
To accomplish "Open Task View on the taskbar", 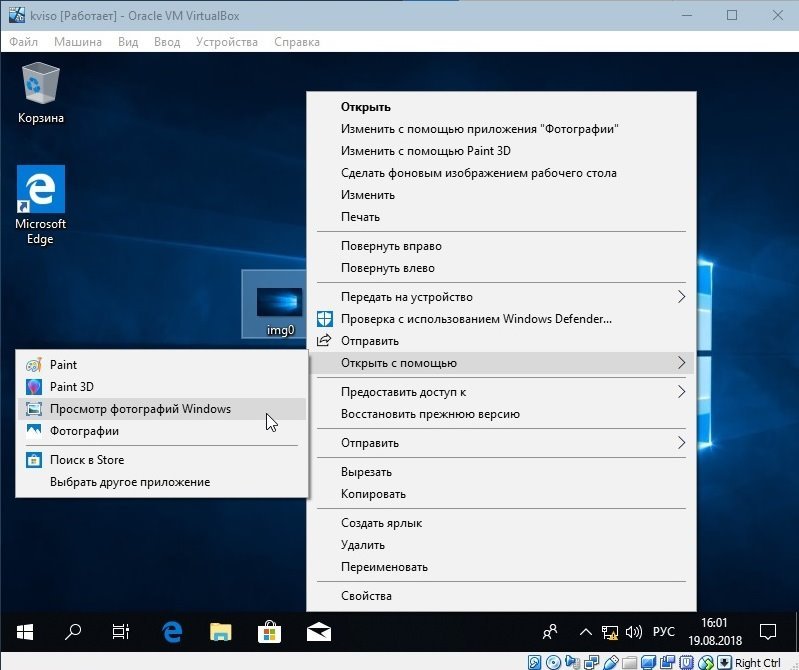I will click(x=121, y=632).
